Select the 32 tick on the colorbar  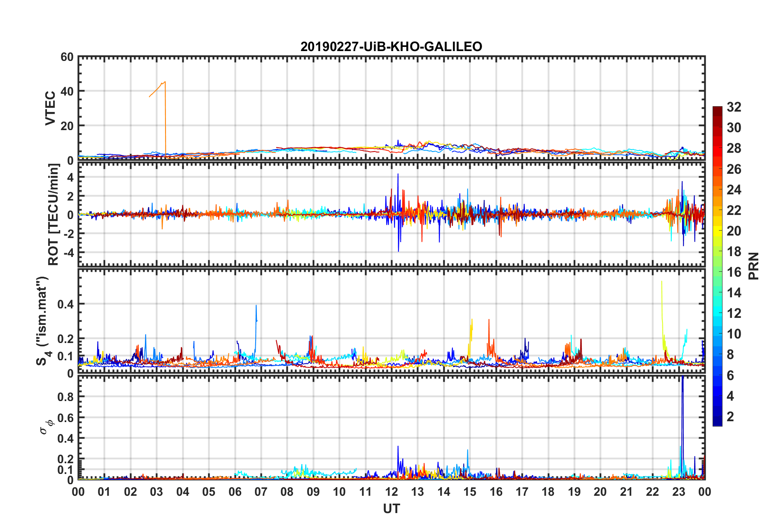coord(734,107)
